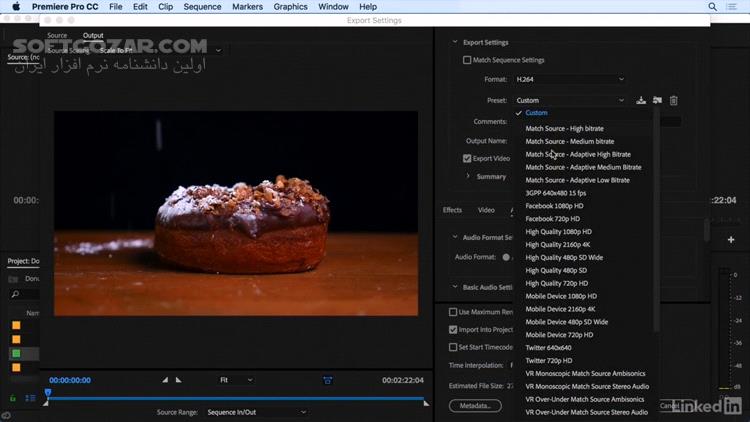Choose Match Source - Medium bitrate preset

[x=570, y=142]
